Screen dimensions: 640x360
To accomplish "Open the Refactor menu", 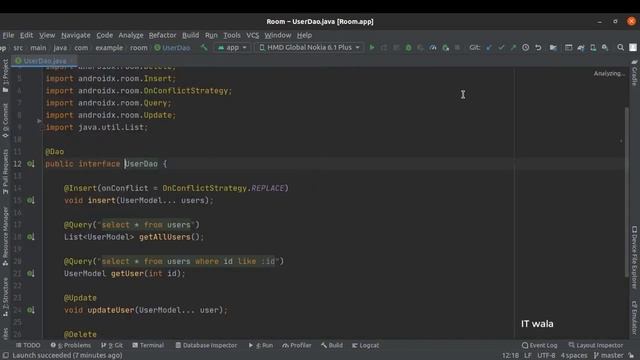I will tap(162, 35).
